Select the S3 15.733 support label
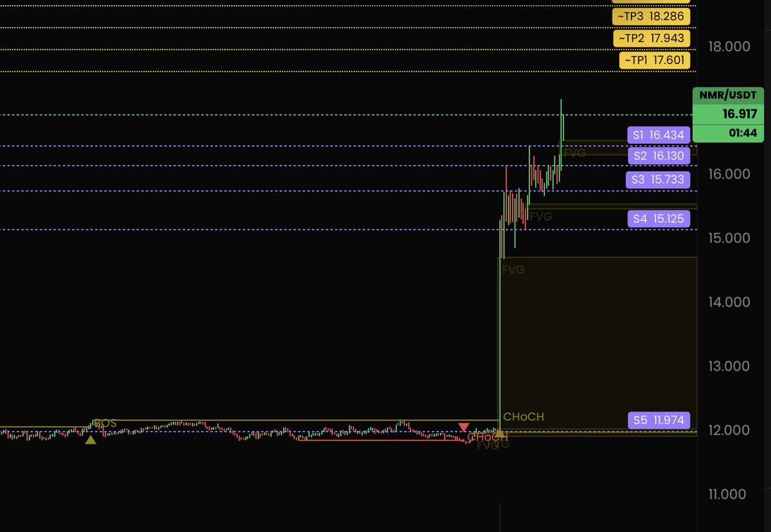 (x=658, y=180)
